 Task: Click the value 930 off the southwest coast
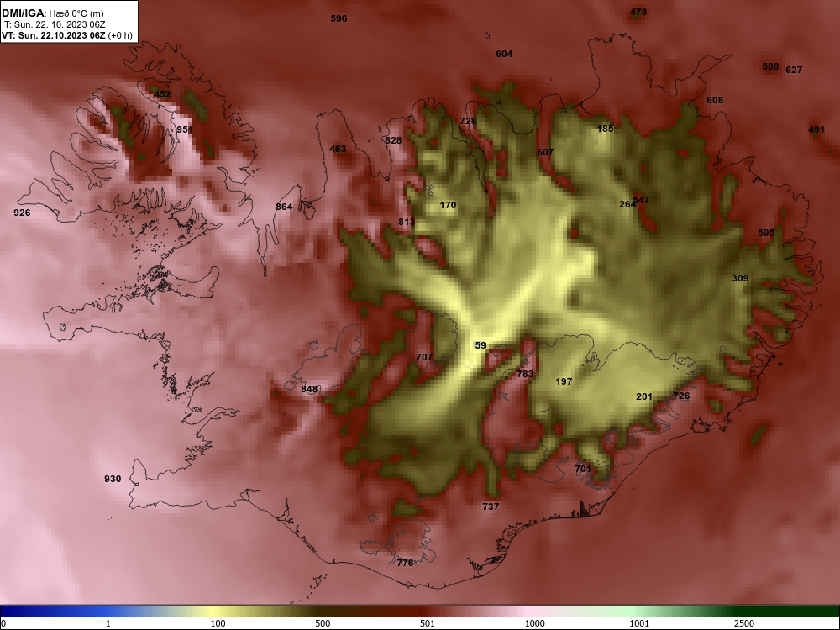click(113, 479)
